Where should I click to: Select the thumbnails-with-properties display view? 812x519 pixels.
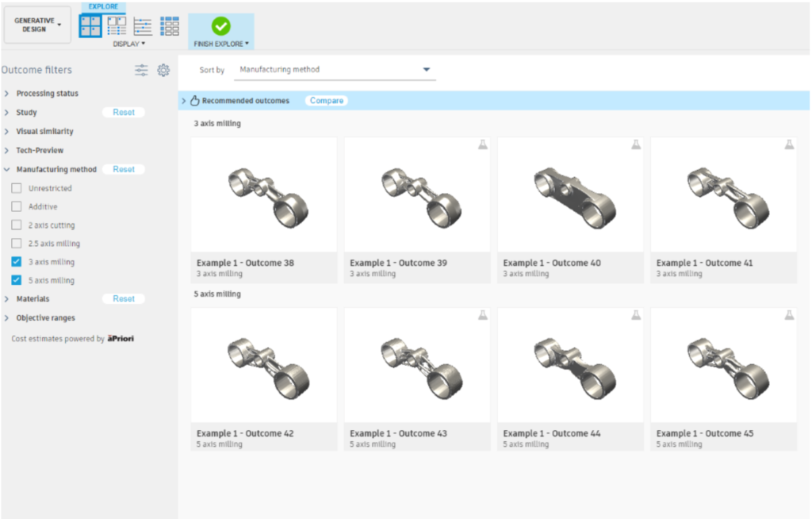[117, 25]
